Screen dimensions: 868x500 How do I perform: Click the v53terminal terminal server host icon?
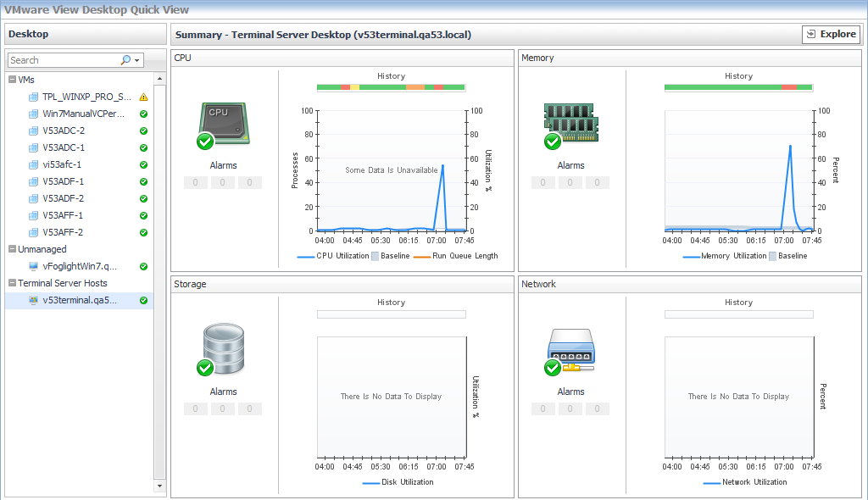34,300
